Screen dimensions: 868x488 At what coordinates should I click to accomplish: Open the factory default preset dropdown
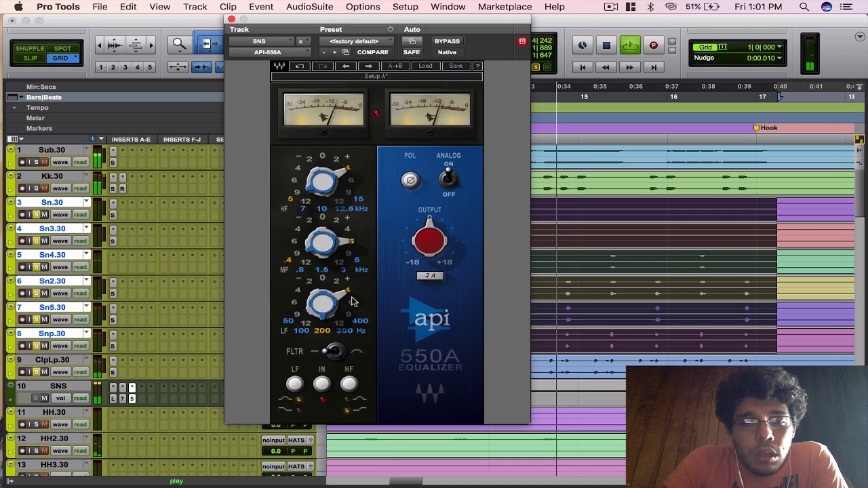click(357, 41)
